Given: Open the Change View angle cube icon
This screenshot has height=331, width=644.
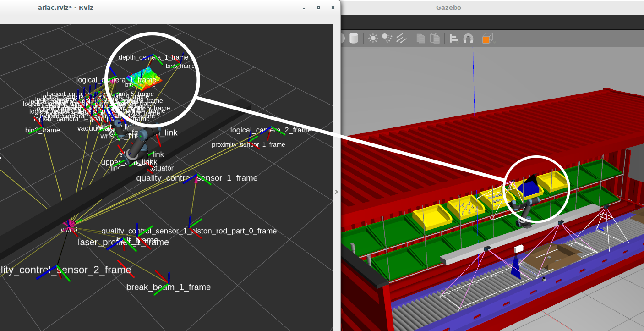Looking at the screenshot, I should tap(486, 38).
